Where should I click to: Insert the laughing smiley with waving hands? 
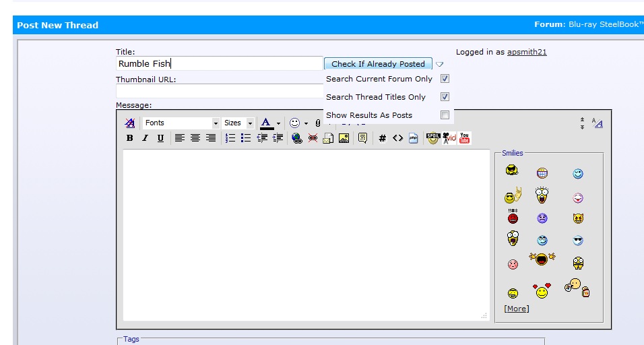(542, 259)
